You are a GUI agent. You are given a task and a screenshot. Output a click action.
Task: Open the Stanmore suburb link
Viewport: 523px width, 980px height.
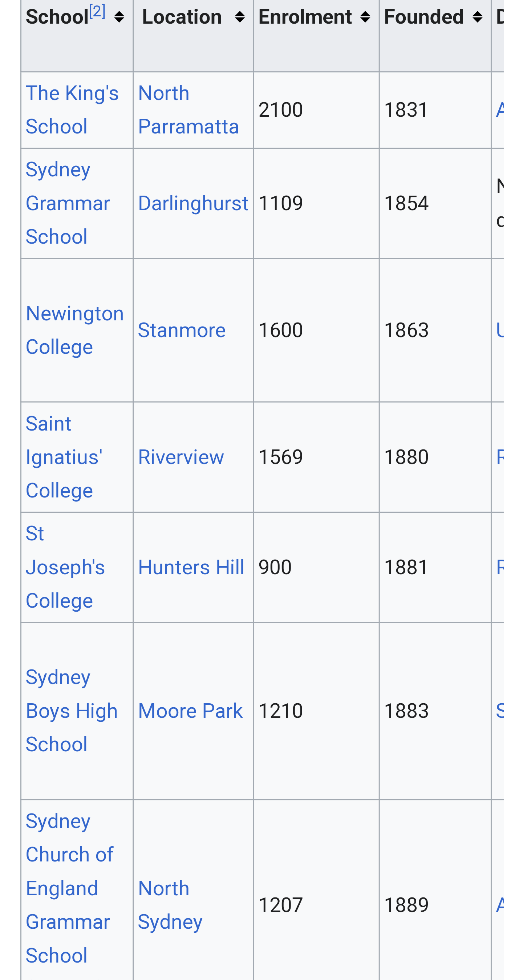click(x=181, y=330)
